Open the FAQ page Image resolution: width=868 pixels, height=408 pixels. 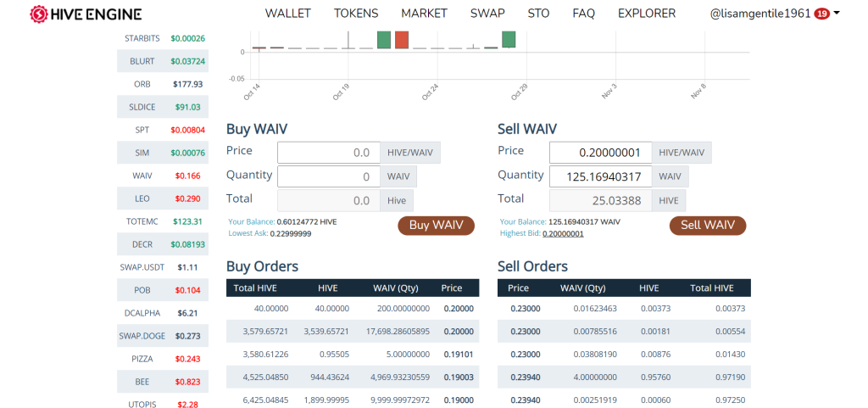[x=583, y=14]
